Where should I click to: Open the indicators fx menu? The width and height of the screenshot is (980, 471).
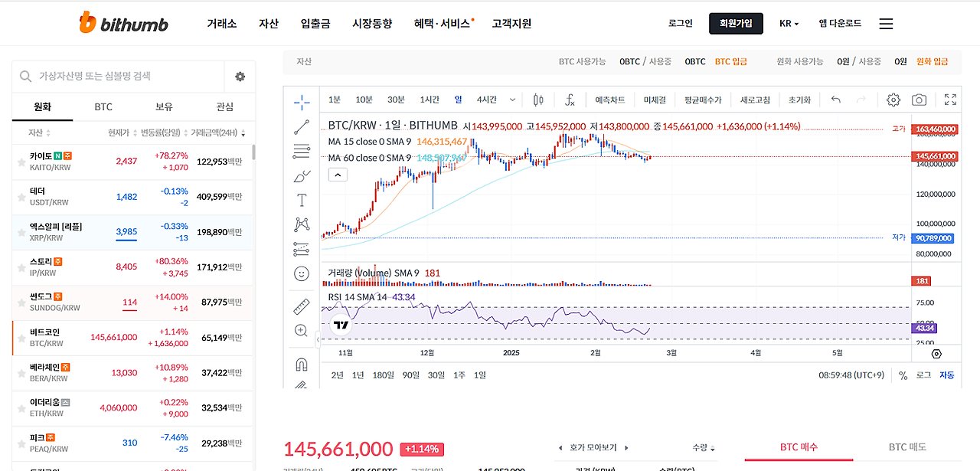tap(570, 100)
